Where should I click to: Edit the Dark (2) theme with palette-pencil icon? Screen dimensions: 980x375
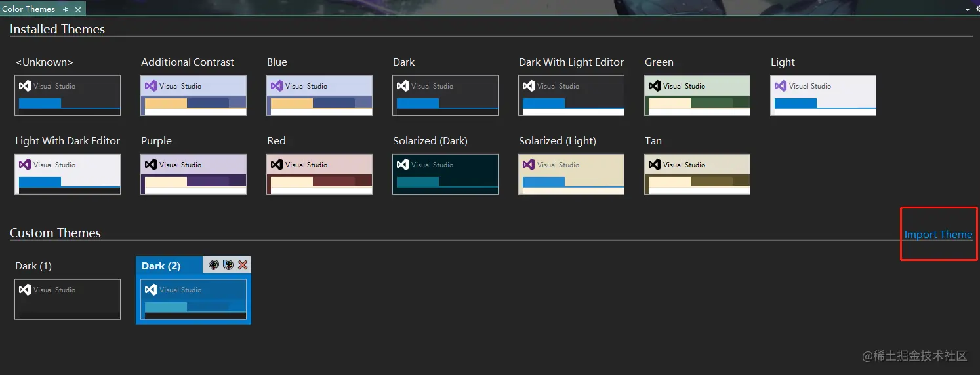click(228, 265)
